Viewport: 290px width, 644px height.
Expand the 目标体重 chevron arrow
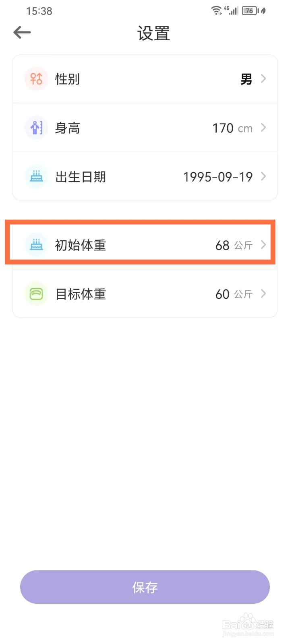[263, 294]
